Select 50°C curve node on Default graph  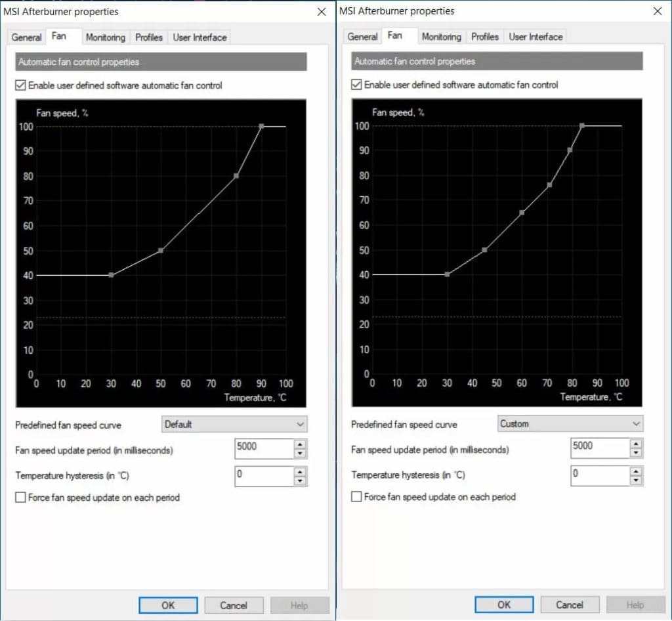161,250
